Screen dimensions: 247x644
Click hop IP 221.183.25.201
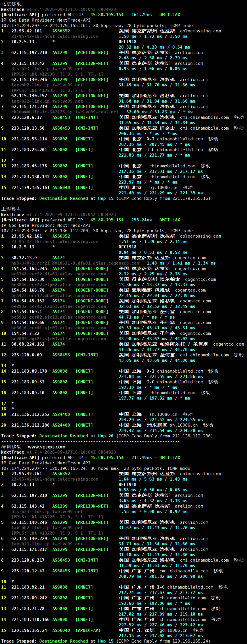pos(29,150)
